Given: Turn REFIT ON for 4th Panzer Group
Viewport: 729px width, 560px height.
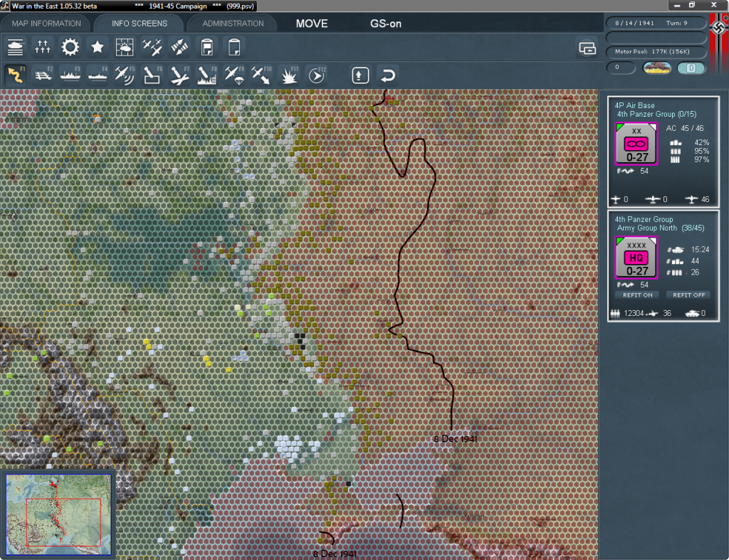Looking at the screenshot, I should pyautogui.click(x=637, y=295).
